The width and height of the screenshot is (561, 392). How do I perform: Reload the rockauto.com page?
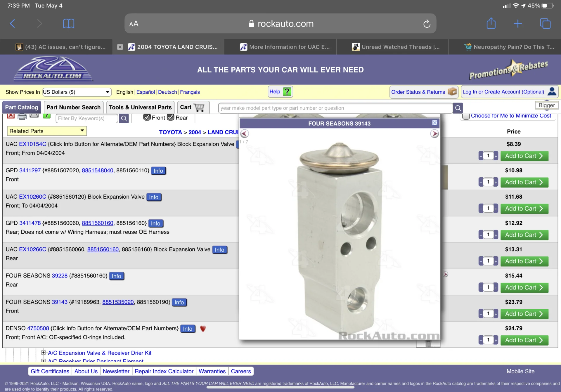coord(427,23)
